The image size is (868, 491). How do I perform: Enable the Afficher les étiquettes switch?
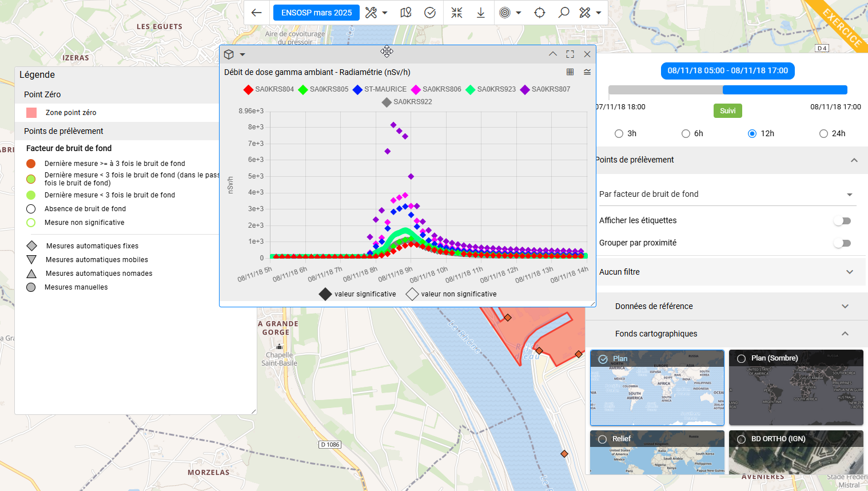coord(842,221)
